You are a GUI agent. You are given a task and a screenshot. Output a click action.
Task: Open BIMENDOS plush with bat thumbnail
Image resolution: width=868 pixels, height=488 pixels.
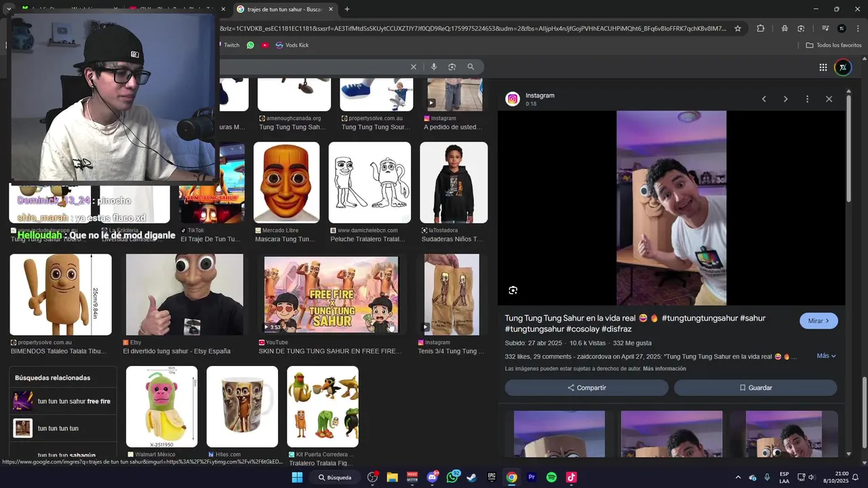click(x=60, y=295)
